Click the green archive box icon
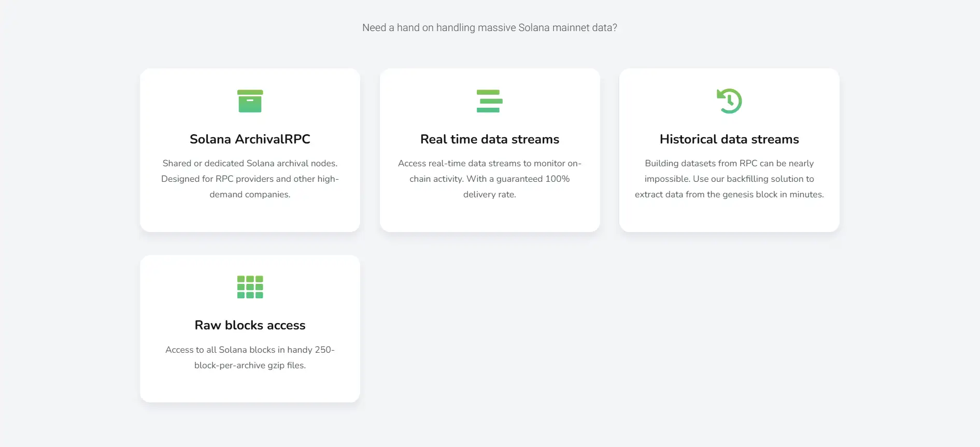 (250, 101)
